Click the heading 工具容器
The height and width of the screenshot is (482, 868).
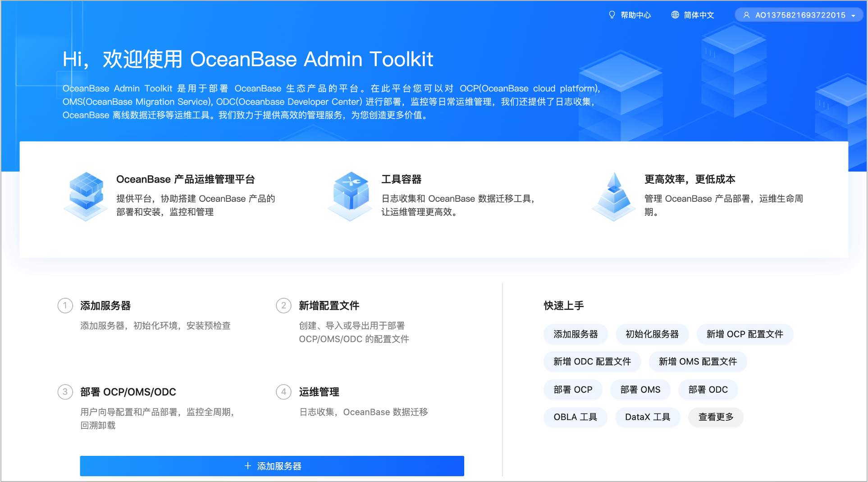point(402,179)
